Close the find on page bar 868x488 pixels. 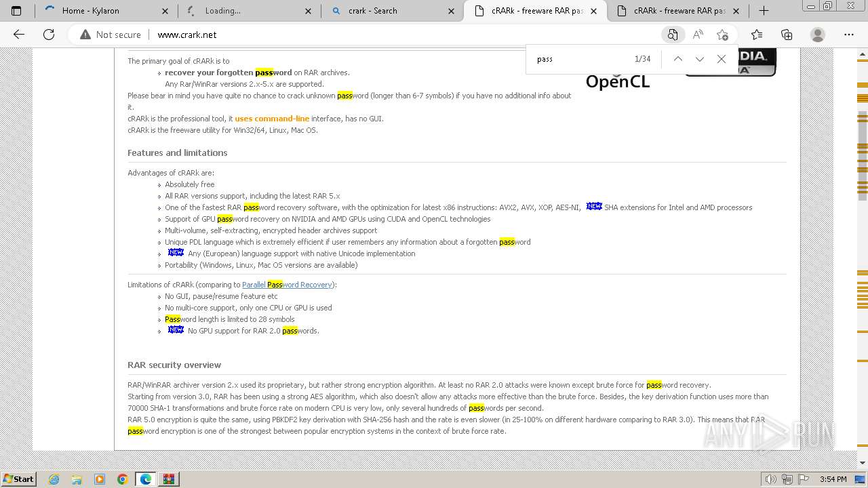pos(722,59)
